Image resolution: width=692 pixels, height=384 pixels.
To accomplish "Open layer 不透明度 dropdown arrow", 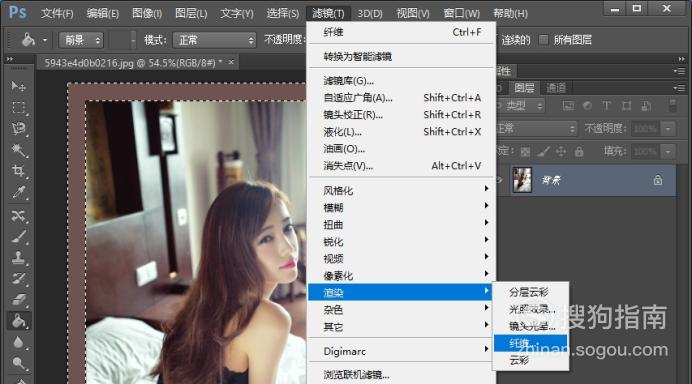I will coord(668,129).
